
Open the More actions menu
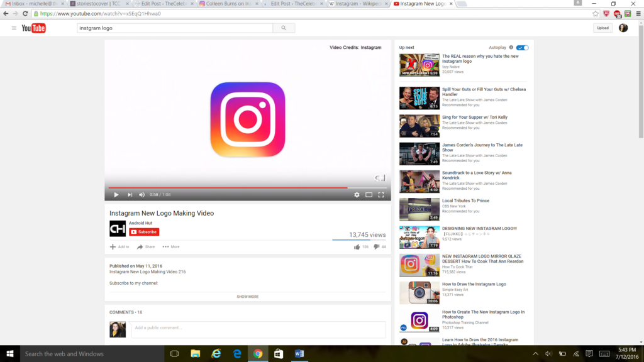170,247
